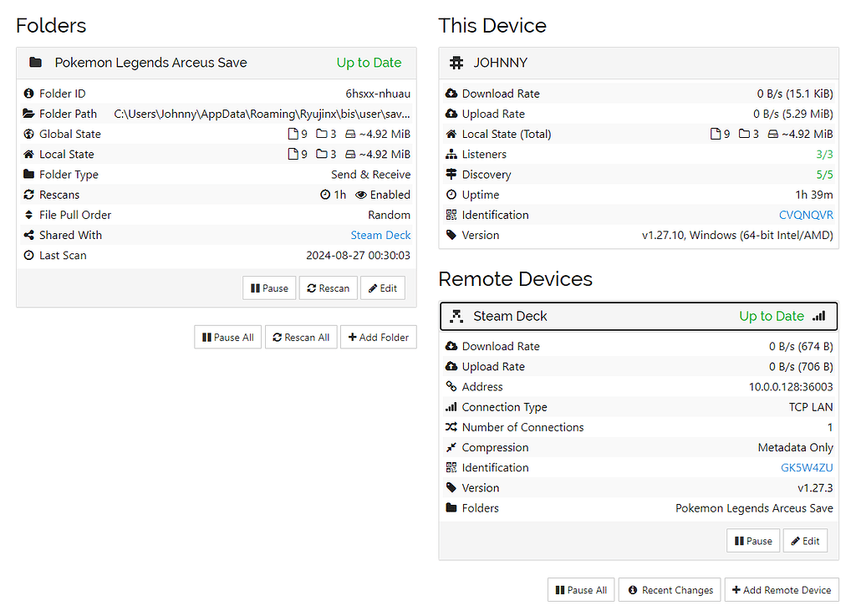Pause the Pokemon Legends Arceus Save folder
Image resolution: width=856 pixels, height=616 pixels.
[x=269, y=288]
